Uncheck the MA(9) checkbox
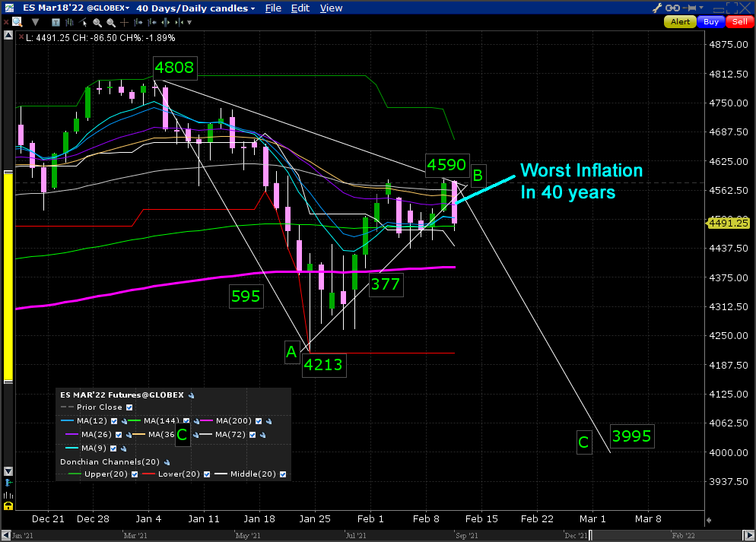Image resolution: width=756 pixels, height=542 pixels. (x=113, y=448)
